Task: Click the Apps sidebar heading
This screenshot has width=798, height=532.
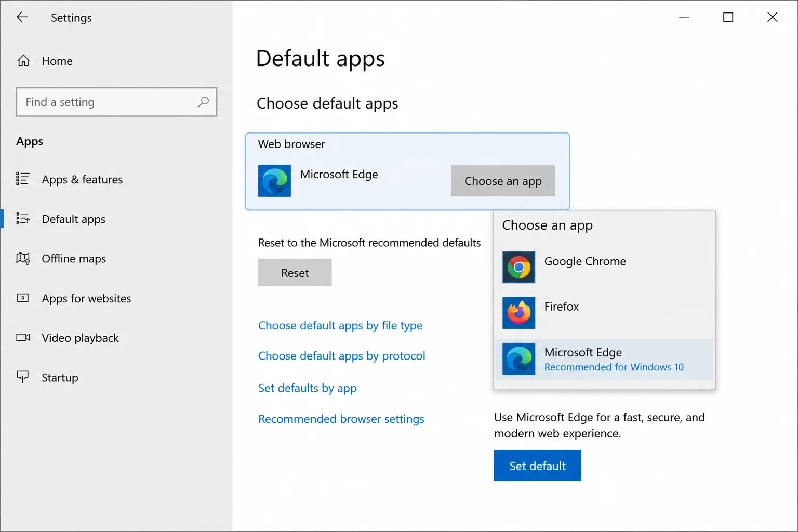Action: 30,142
